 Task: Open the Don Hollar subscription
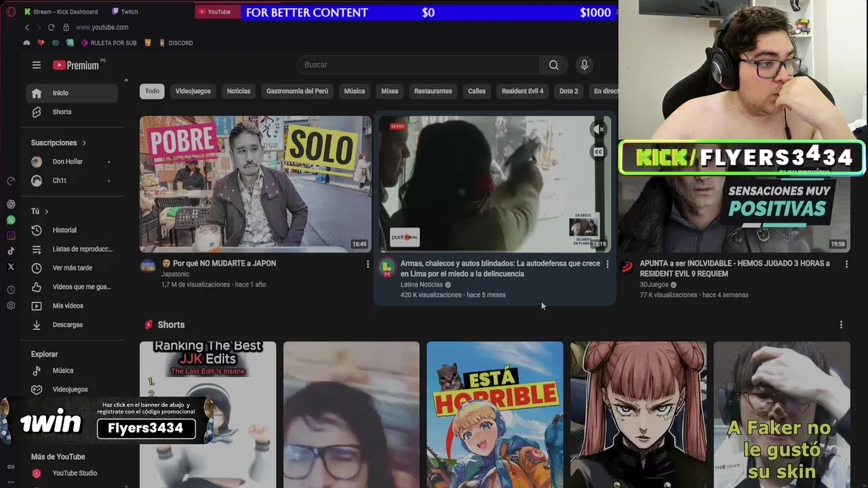72,162
